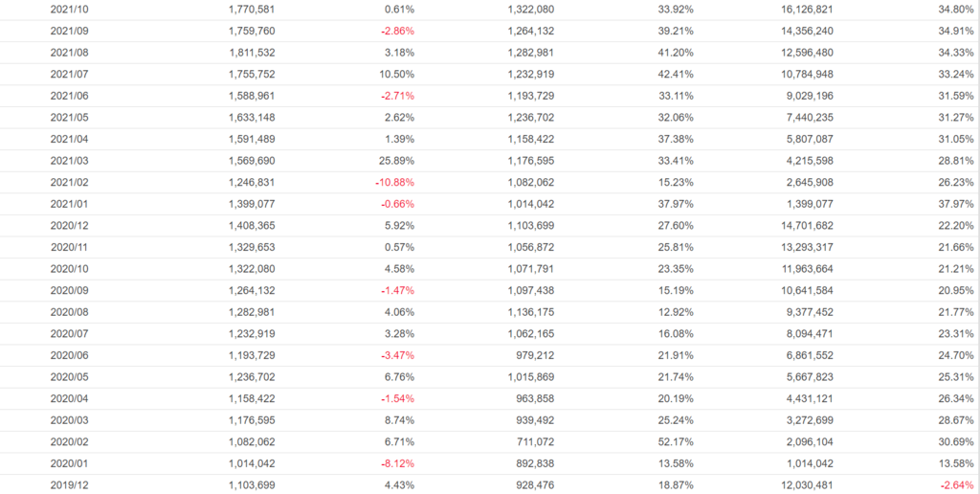Select the 2020/12 date cell
Screen dimensions: 980x494
(x=69, y=226)
